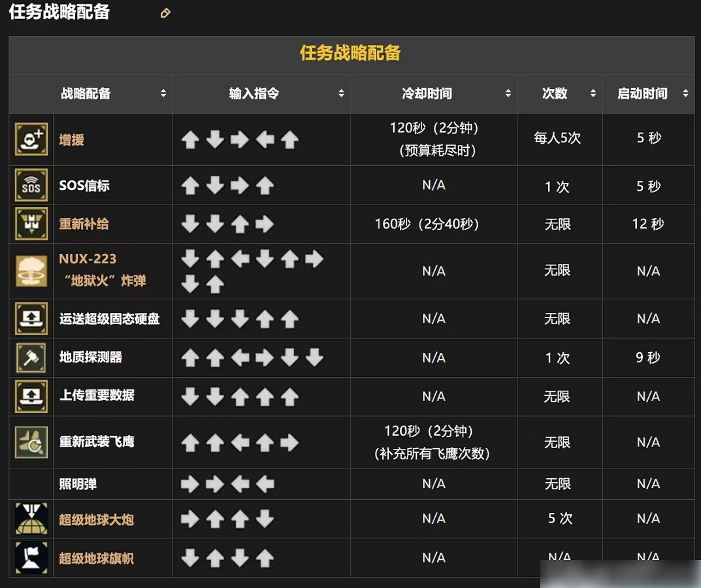
Task: Click the edit pencil beside 任务战略配备
Action: coord(165,12)
